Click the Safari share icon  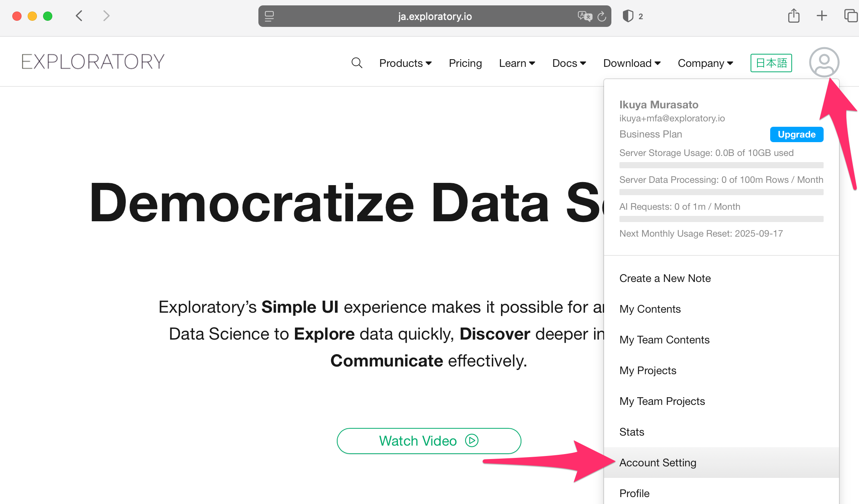tap(794, 16)
